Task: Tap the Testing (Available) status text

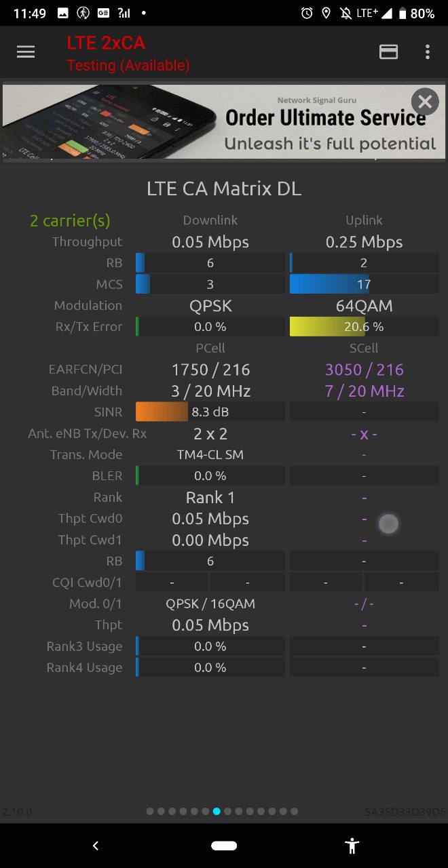Action: coord(128,65)
